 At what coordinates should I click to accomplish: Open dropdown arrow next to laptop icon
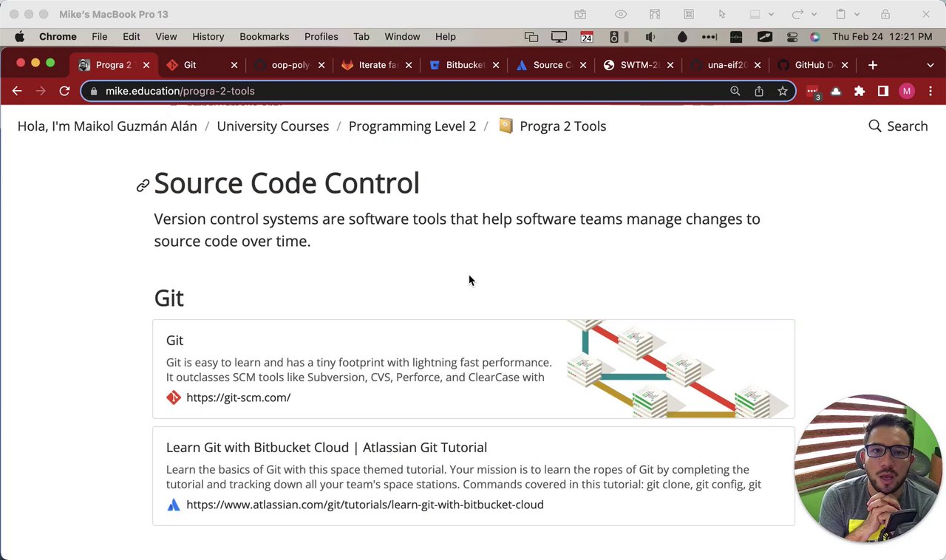pyautogui.click(x=771, y=14)
